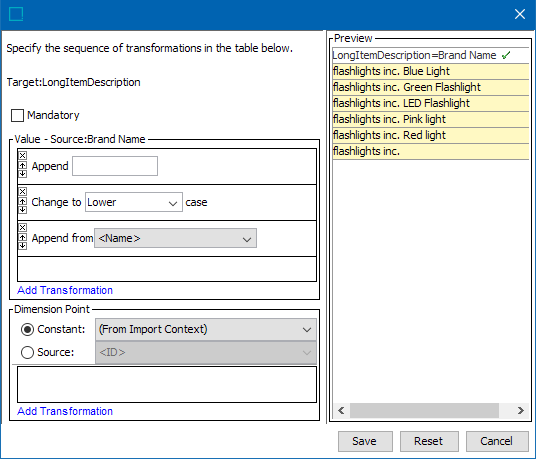Click the Save button
This screenshot has height=459, width=536.
coord(365,441)
